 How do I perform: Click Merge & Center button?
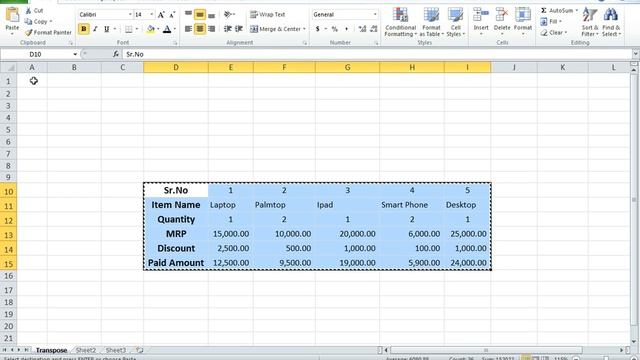275,29
